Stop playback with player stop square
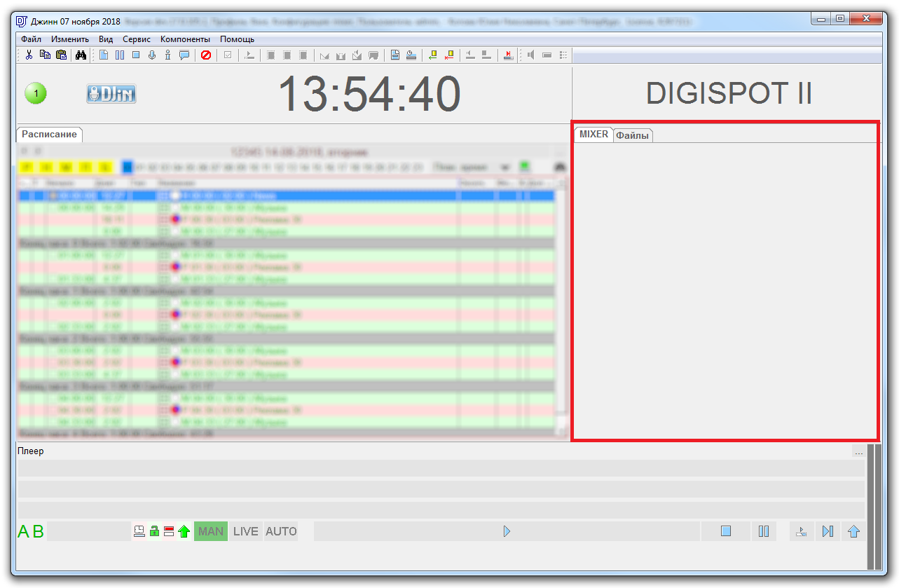This screenshot has width=899, height=588. pyautogui.click(x=726, y=531)
